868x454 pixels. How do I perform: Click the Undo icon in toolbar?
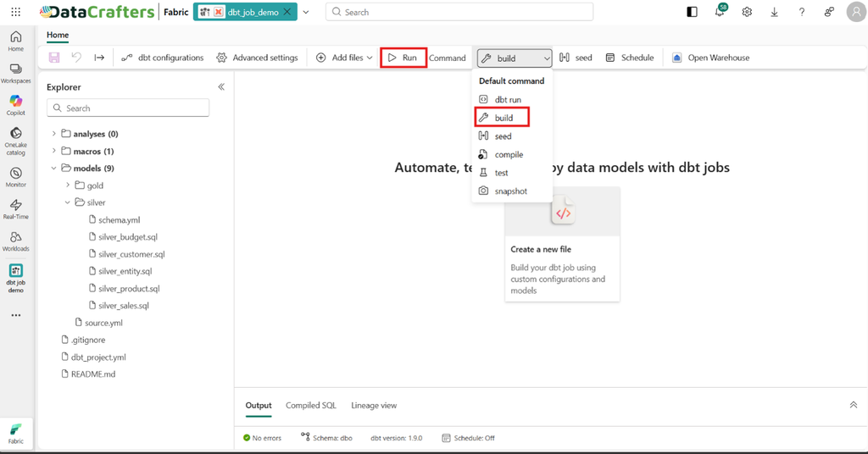pyautogui.click(x=76, y=58)
